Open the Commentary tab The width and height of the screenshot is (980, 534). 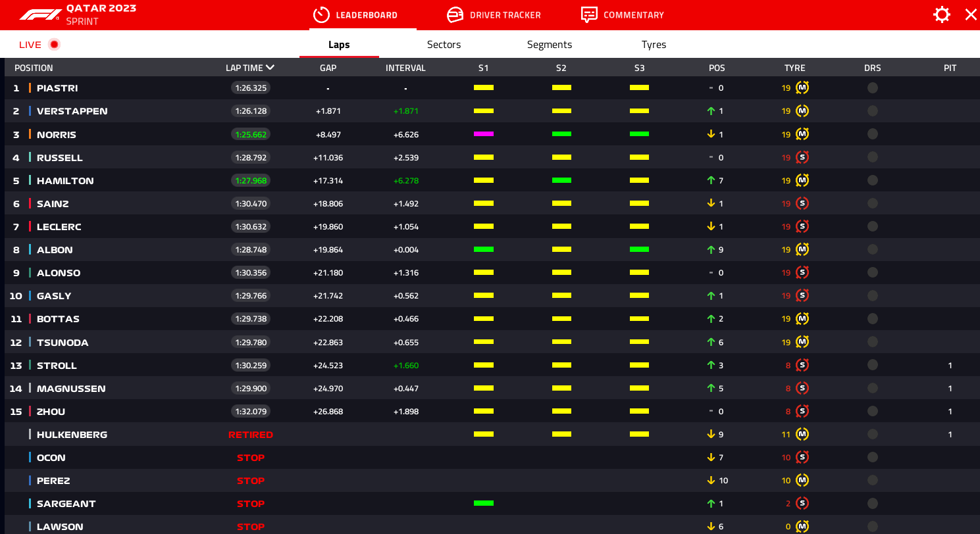click(x=623, y=14)
